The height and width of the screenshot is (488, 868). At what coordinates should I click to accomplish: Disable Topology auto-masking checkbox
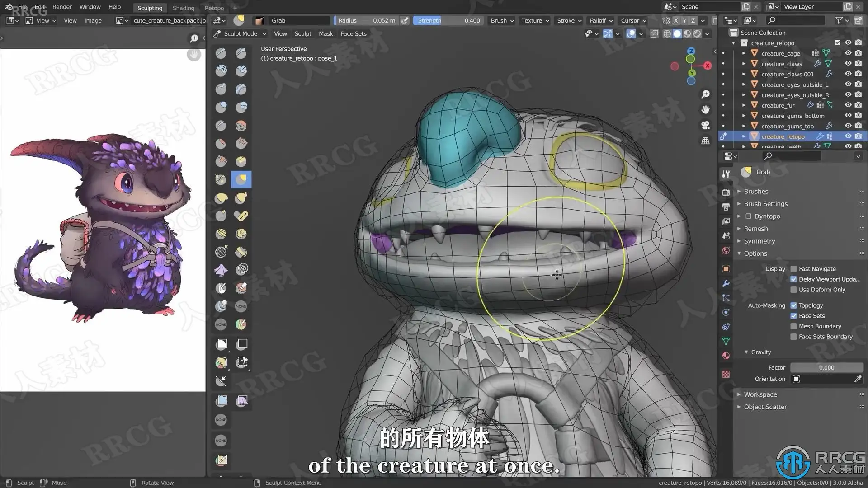[793, 305]
